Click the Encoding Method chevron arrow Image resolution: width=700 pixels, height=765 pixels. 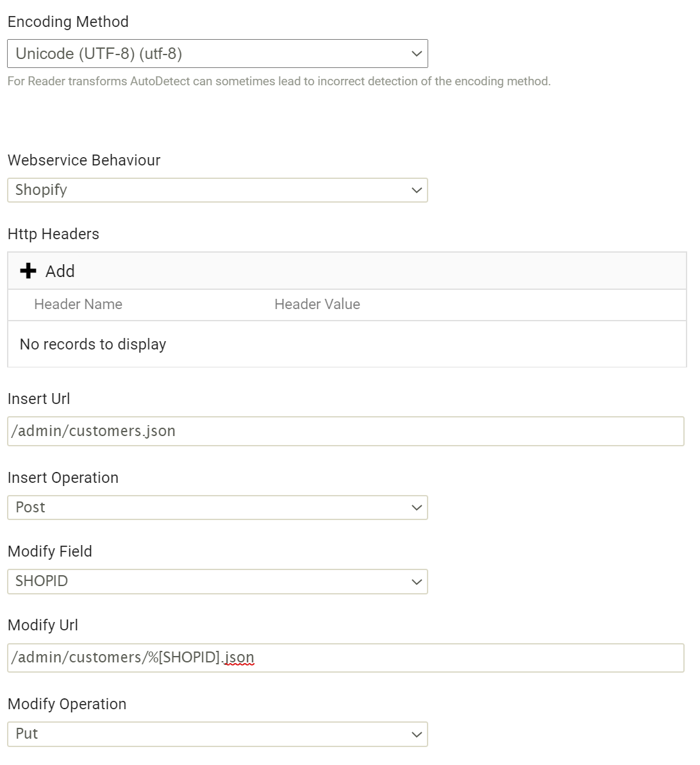[x=417, y=54]
